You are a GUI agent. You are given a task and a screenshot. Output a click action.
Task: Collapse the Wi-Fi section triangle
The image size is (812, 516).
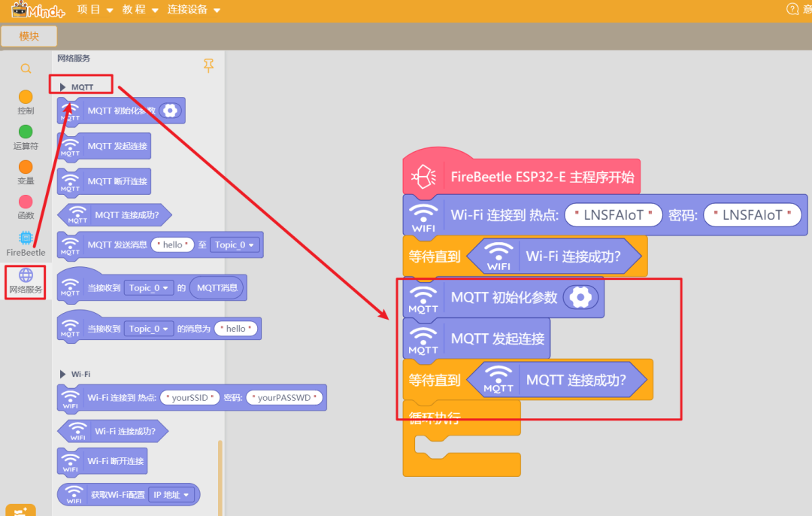pos(62,374)
